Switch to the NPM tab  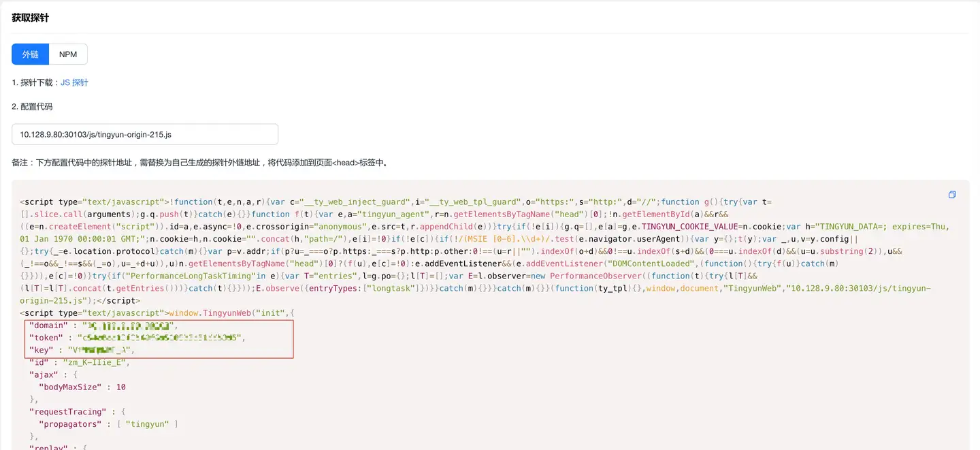pos(68,54)
